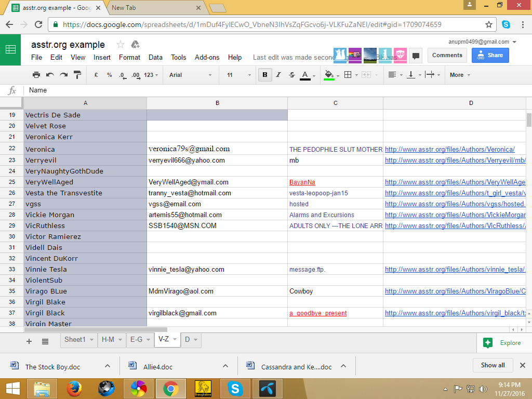Open the Windows Start menu
This screenshot has width=532, height=399.
pyautogui.click(x=13, y=389)
